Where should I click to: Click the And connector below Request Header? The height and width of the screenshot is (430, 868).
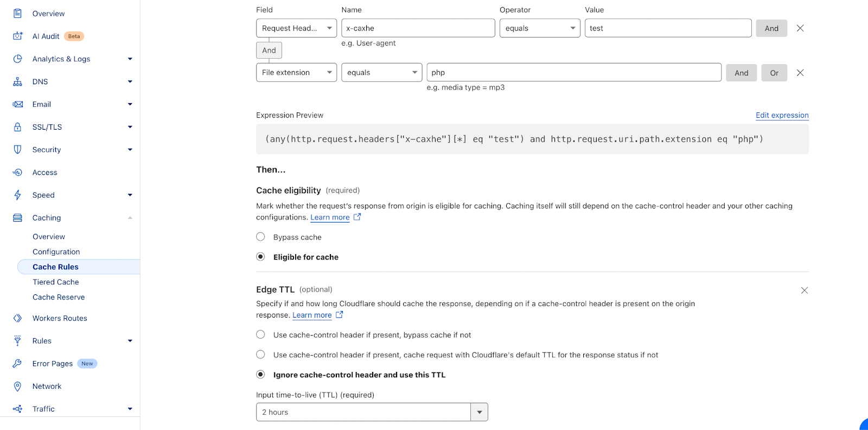pos(269,50)
